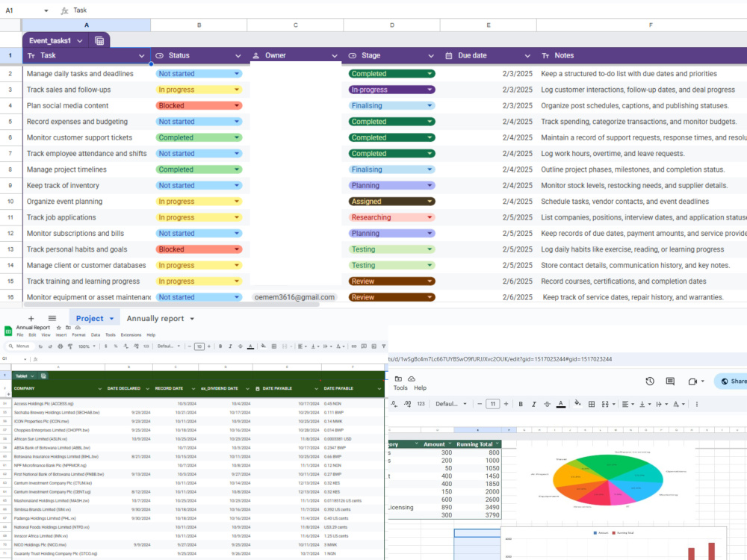Click the borders icon in the Annual Report toolbar
Screen dimensions: 747x560
(x=274, y=346)
